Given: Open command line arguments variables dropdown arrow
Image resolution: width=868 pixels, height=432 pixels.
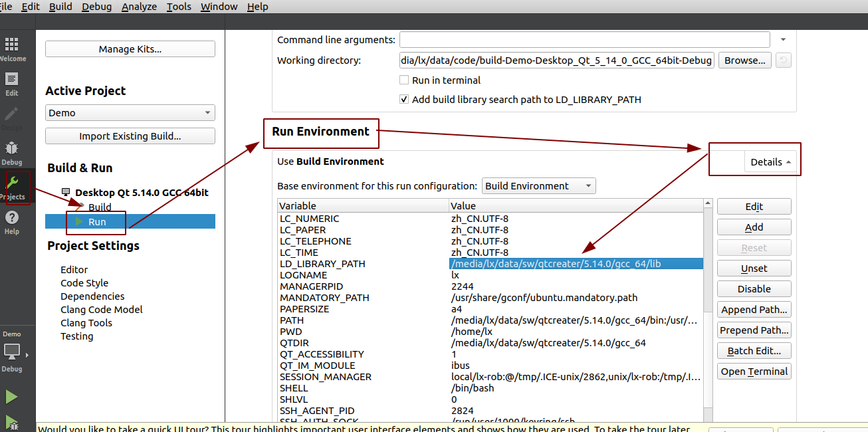Looking at the screenshot, I should 783,40.
